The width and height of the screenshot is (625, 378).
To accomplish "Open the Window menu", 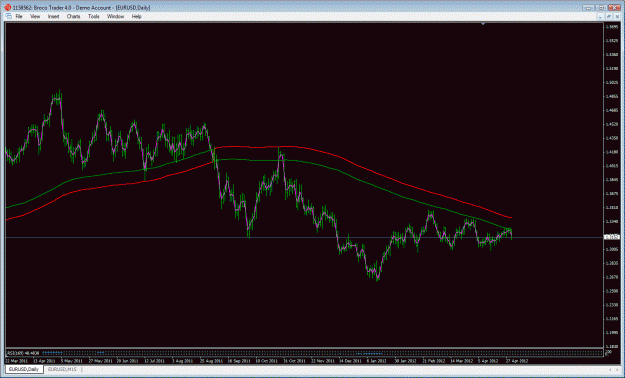I will (116, 16).
